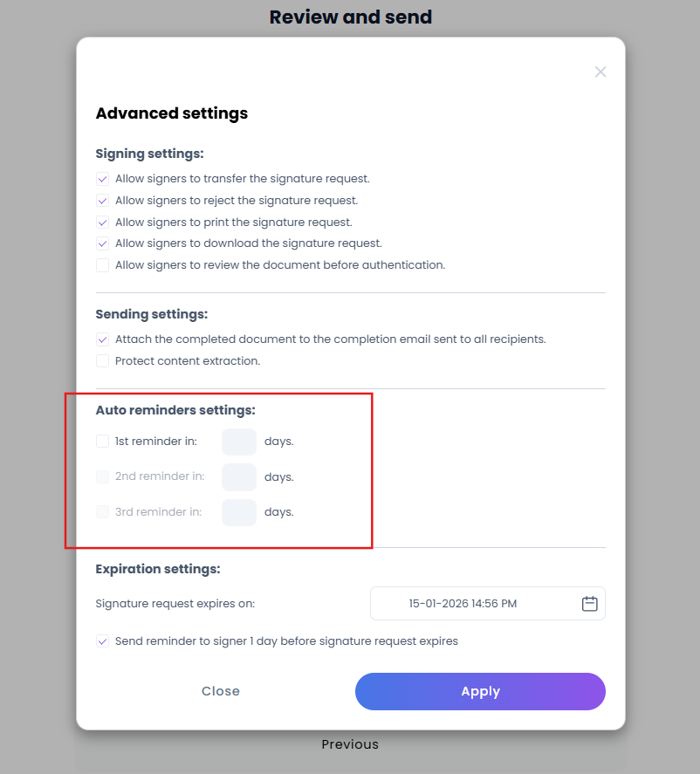
Task: Disable allow signers to print the request
Action: 102,223
